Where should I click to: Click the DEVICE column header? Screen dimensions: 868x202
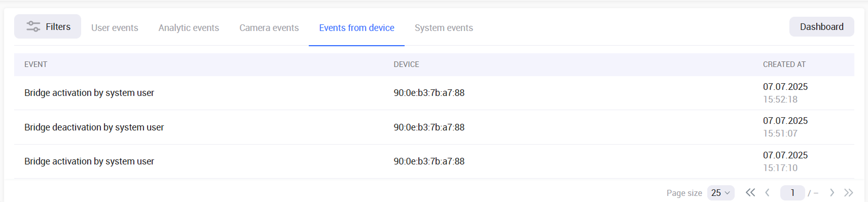coord(406,64)
